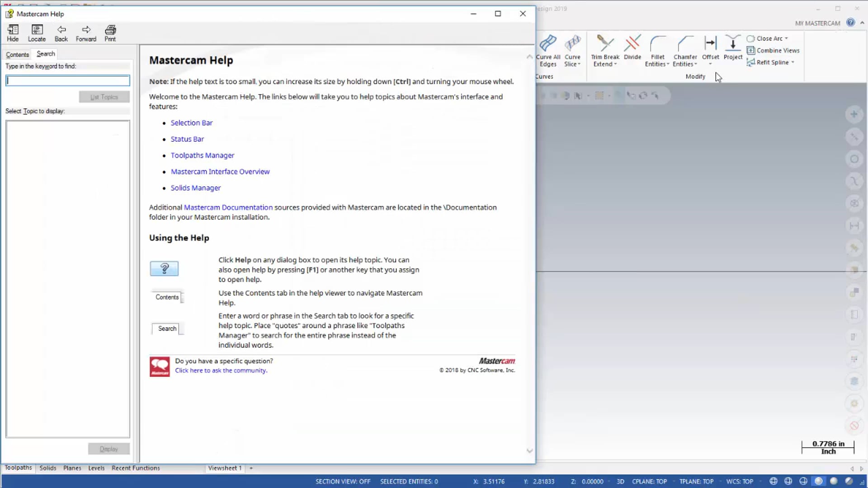Image resolution: width=868 pixels, height=488 pixels.
Task: Follow the Mastercam Documentation link
Action: coord(228,207)
